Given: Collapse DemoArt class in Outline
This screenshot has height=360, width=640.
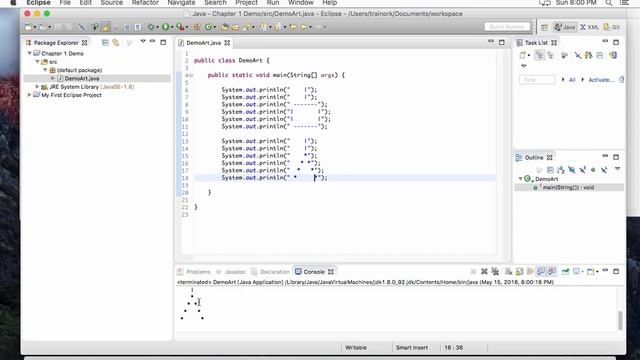Looking at the screenshot, I should (520, 179).
